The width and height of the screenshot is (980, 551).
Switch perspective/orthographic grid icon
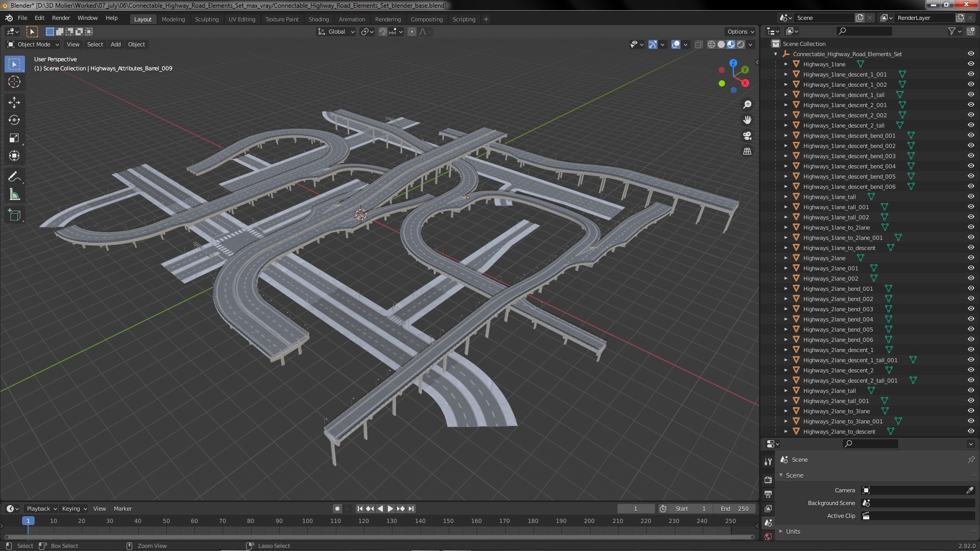point(747,152)
